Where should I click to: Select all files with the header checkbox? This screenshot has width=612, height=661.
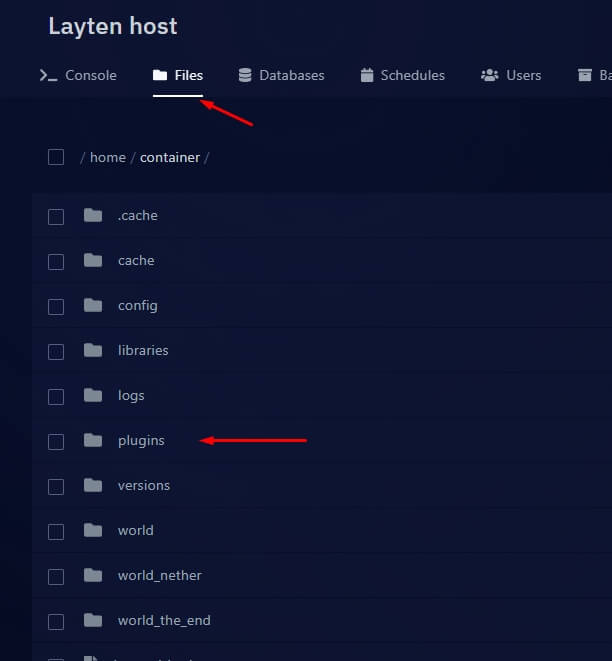pos(56,157)
